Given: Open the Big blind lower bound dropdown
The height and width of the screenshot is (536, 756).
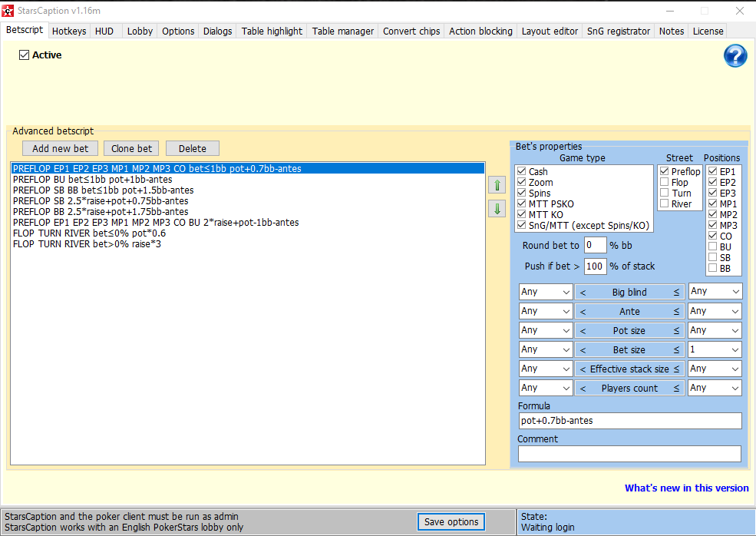Looking at the screenshot, I should [546, 292].
